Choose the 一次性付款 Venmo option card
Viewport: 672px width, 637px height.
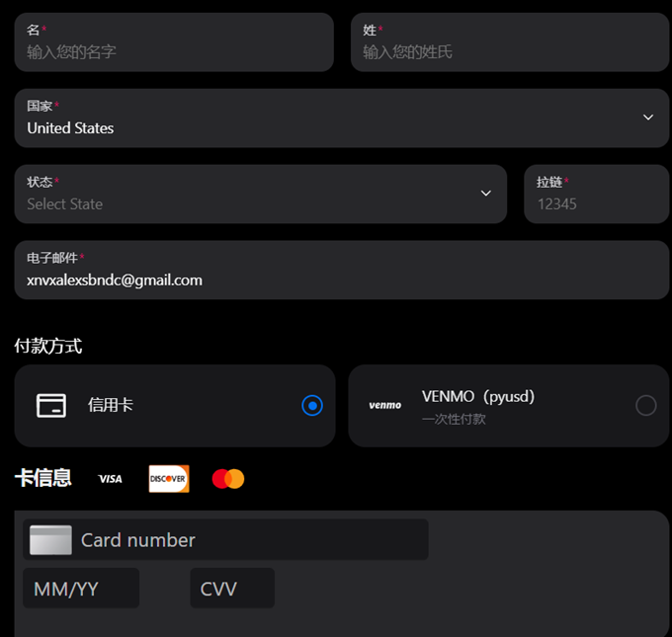click(x=509, y=406)
